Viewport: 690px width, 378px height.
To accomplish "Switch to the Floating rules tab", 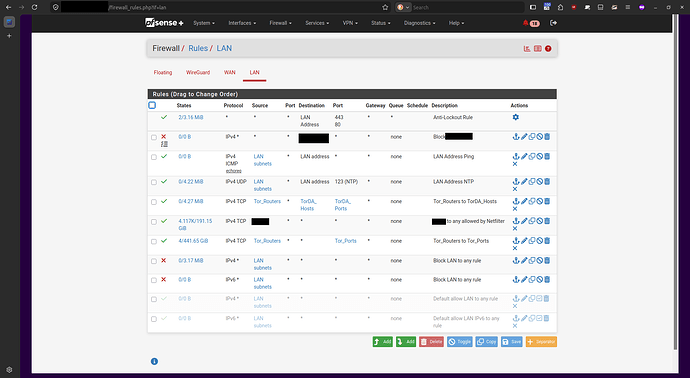I will 163,73.
